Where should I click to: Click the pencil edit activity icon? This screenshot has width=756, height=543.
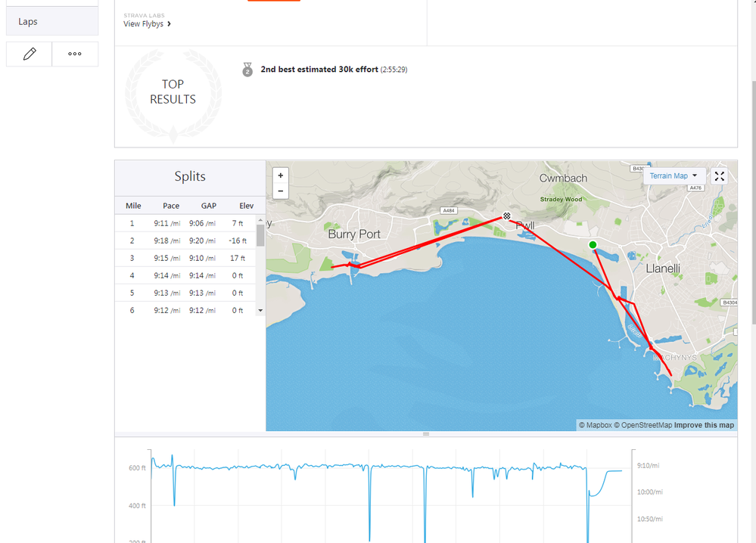[29, 54]
